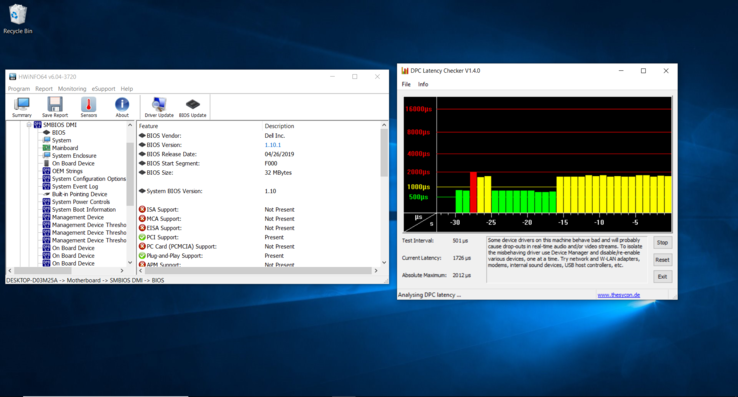Open Program menu in HWiNFO64
The height and width of the screenshot is (397, 738).
coord(19,89)
